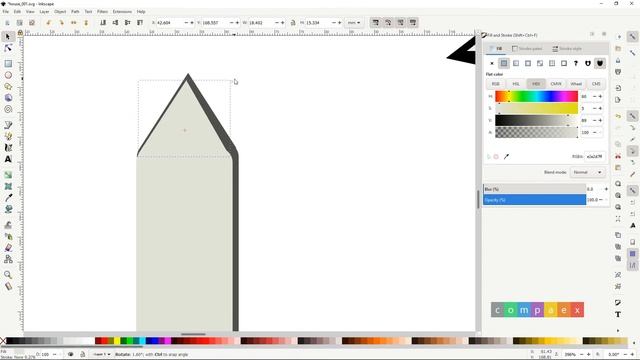
Task: Select the Eraser tool
Action: click(8, 247)
